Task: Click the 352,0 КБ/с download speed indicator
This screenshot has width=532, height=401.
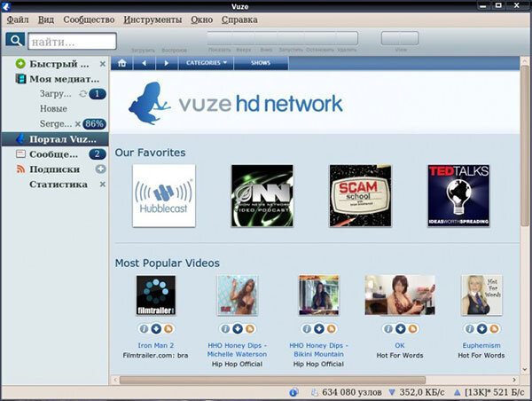Action: (x=417, y=392)
